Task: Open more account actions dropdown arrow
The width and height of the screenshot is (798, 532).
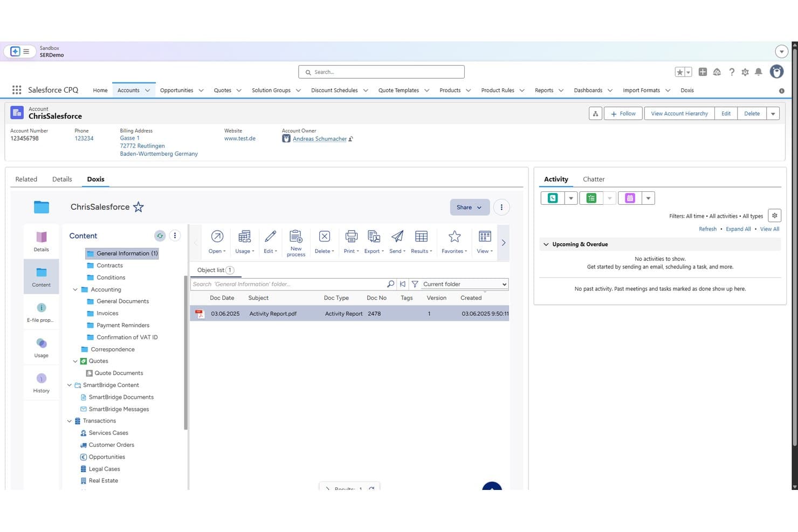Action: tap(773, 114)
